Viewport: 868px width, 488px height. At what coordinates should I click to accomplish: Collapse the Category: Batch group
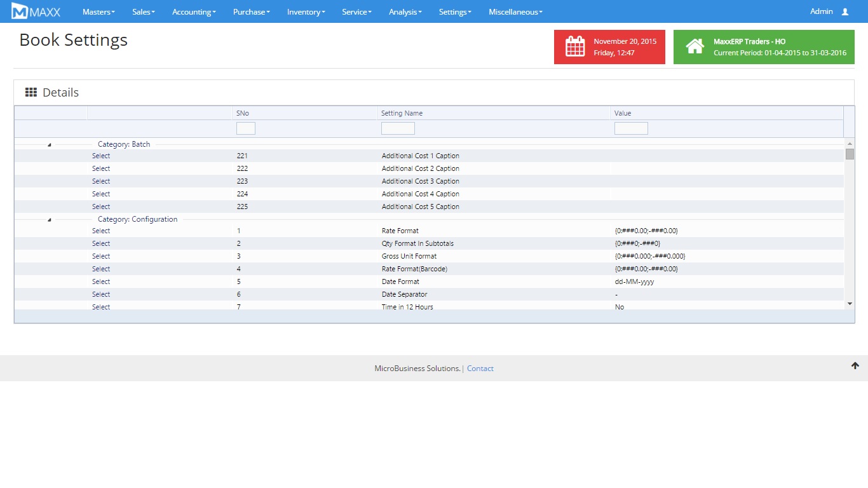(x=50, y=145)
